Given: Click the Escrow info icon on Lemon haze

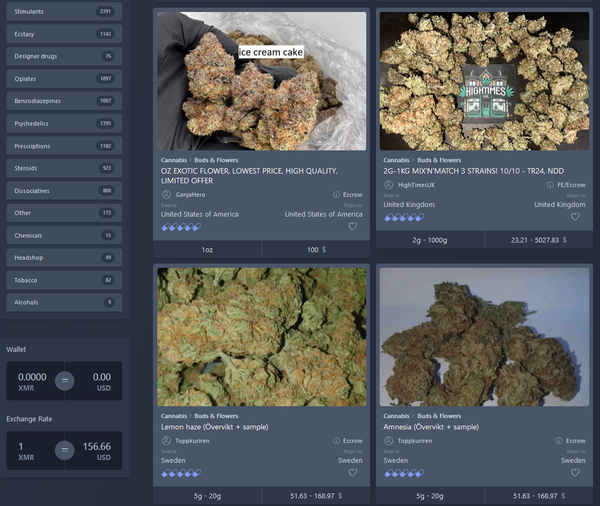Looking at the screenshot, I should (337, 441).
